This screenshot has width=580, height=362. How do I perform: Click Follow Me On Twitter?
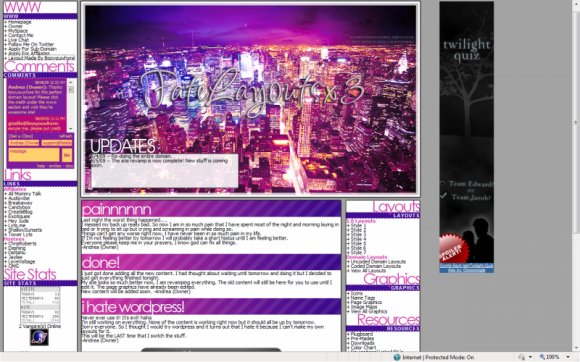click(x=31, y=44)
